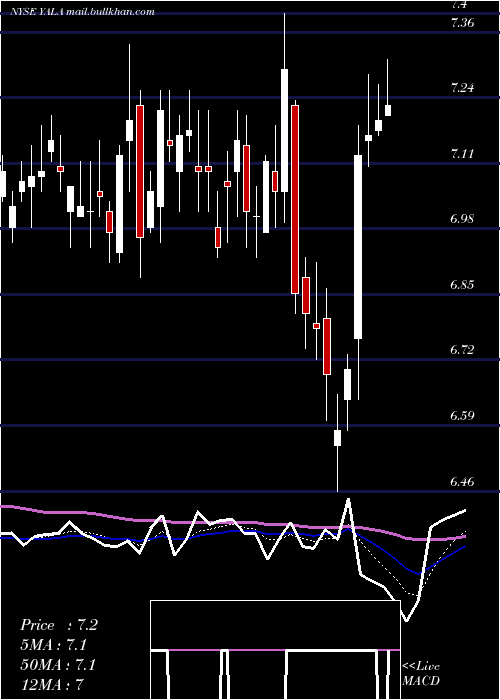Click the <<Live MACD label
This screenshot has height=700, width=500.
(421, 673)
